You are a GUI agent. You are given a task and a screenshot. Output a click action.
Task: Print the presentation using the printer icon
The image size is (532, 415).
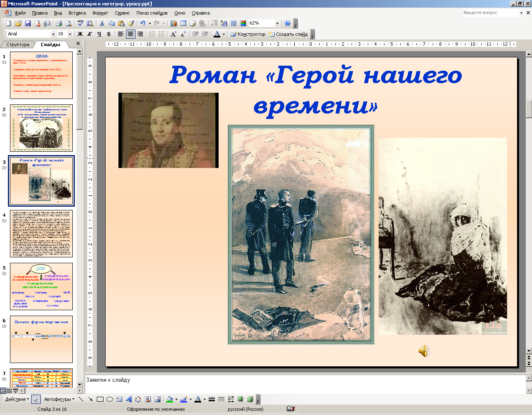[x=59, y=23]
